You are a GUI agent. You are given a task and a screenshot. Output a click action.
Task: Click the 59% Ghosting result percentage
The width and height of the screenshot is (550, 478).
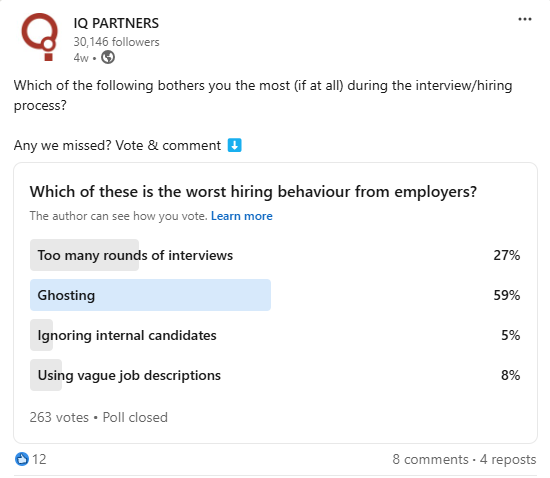pyautogui.click(x=507, y=295)
